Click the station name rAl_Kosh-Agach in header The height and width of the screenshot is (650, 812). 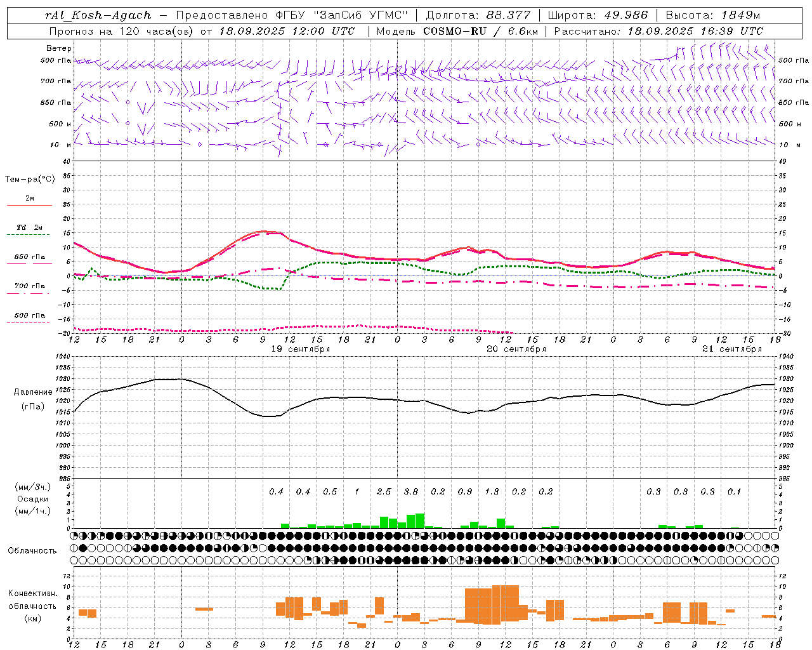coord(98,15)
